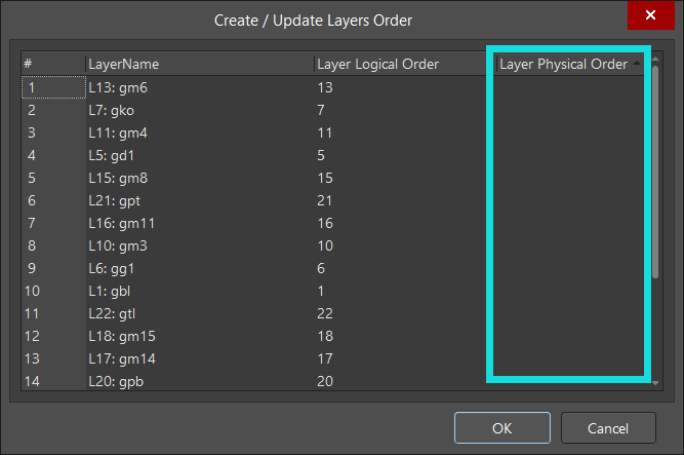The width and height of the screenshot is (684, 455).
Task: Click the vertical scrollbar thumb
Action: [655, 170]
